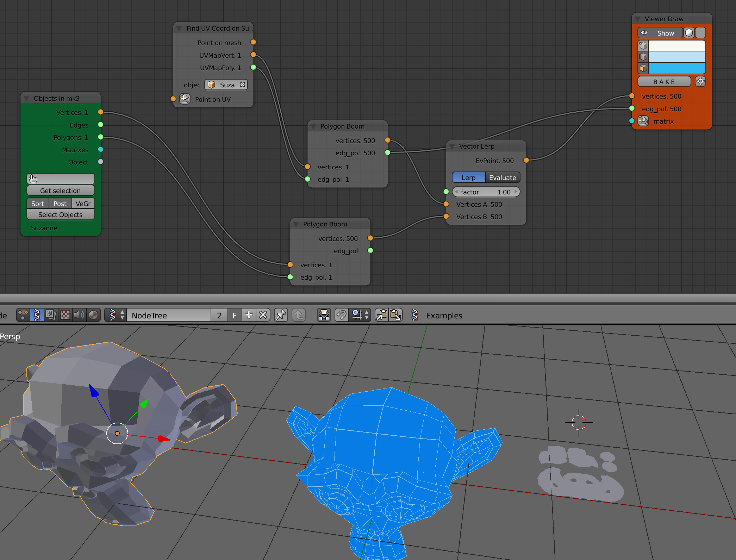Image resolution: width=736 pixels, height=560 pixels.
Task: Click the cube icon of Suza object
Action: [x=211, y=85]
